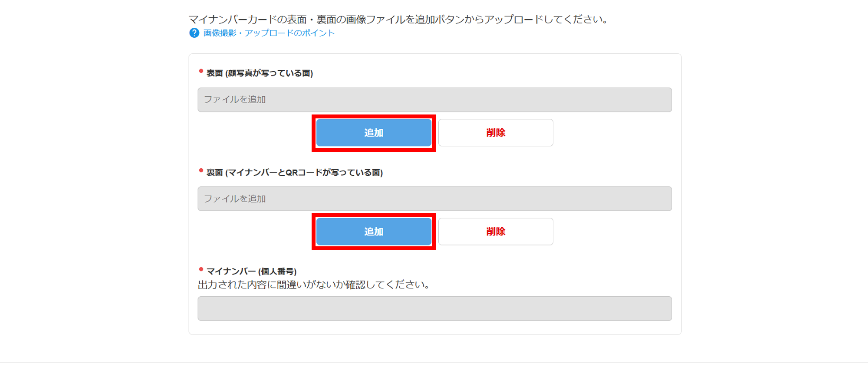Click the 裏面 (マイナンバーとQRコード) label
Viewport: 868px width, 376px height.
pyautogui.click(x=294, y=173)
